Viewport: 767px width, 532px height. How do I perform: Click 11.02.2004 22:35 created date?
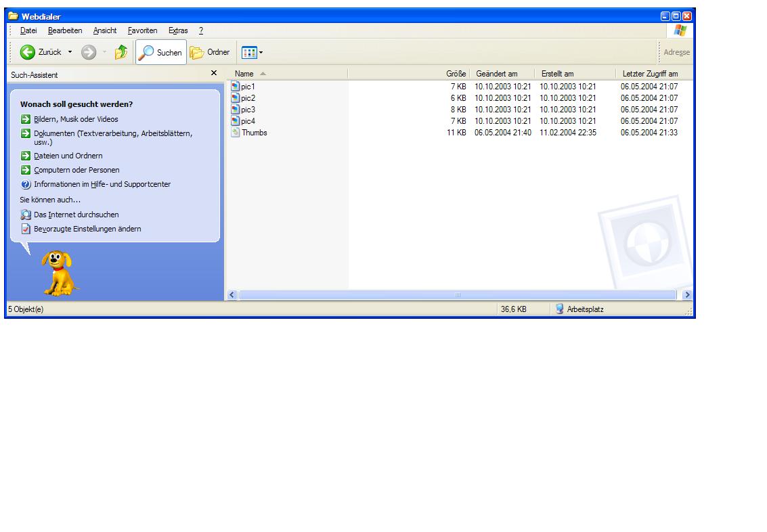tap(568, 133)
